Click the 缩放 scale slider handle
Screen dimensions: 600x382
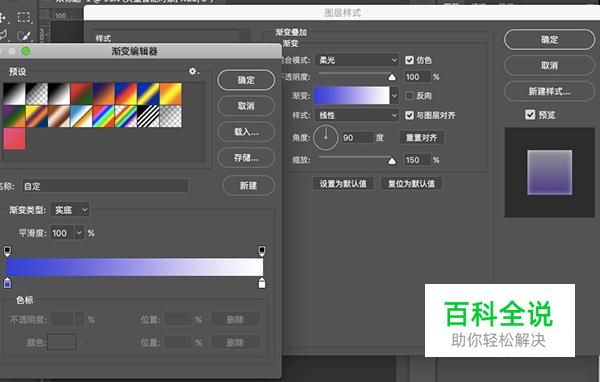pyautogui.click(x=392, y=161)
